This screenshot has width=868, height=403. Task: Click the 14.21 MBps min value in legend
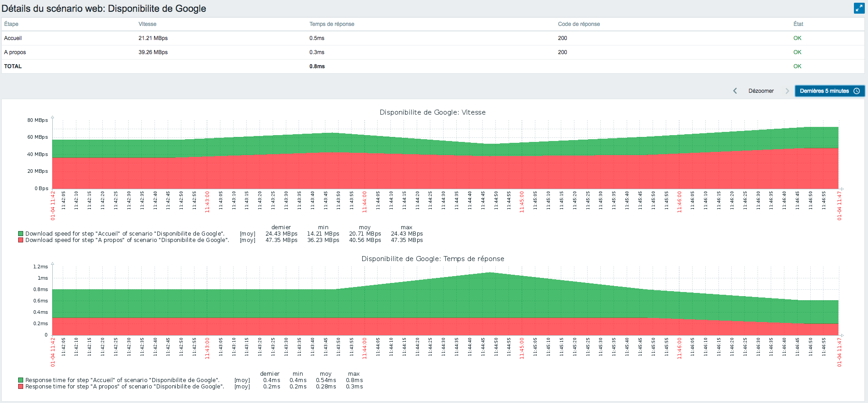click(x=323, y=234)
